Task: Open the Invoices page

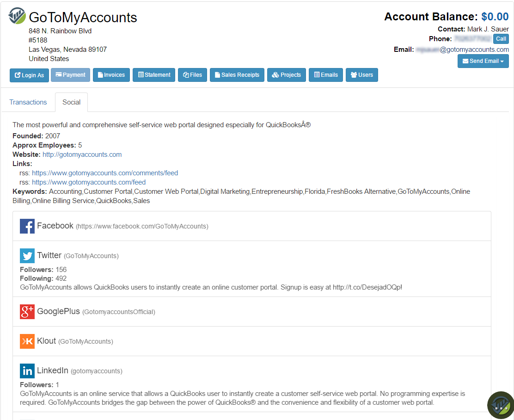Action: click(x=111, y=75)
